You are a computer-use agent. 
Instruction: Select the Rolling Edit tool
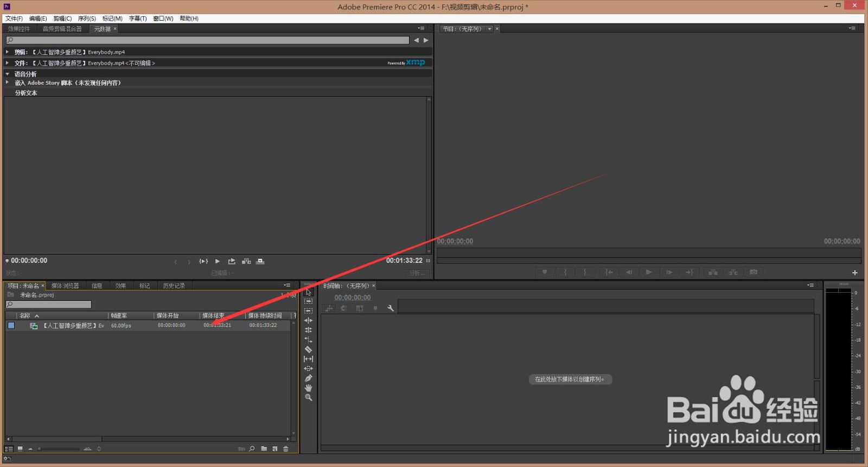coord(308,330)
